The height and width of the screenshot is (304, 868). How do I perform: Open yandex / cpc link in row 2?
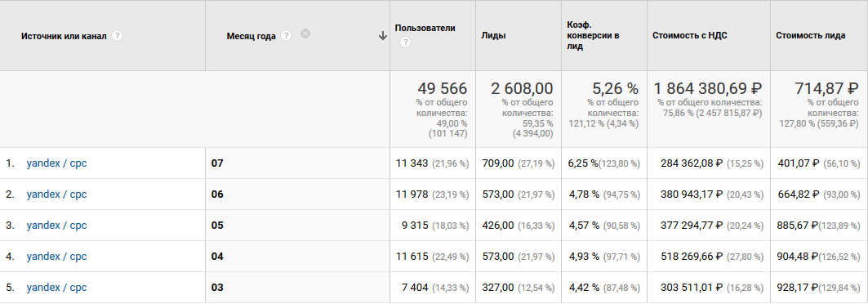pos(56,194)
